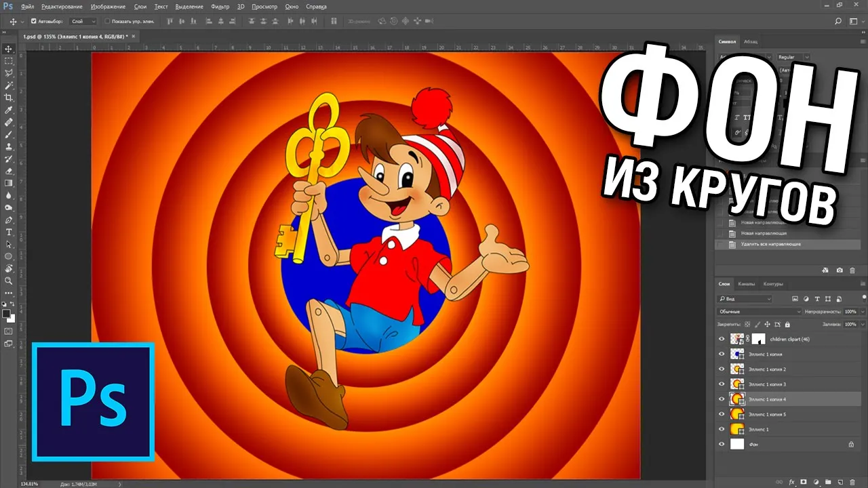This screenshot has width=868, height=488.
Task: Select the Blur tool
Action: [9, 195]
